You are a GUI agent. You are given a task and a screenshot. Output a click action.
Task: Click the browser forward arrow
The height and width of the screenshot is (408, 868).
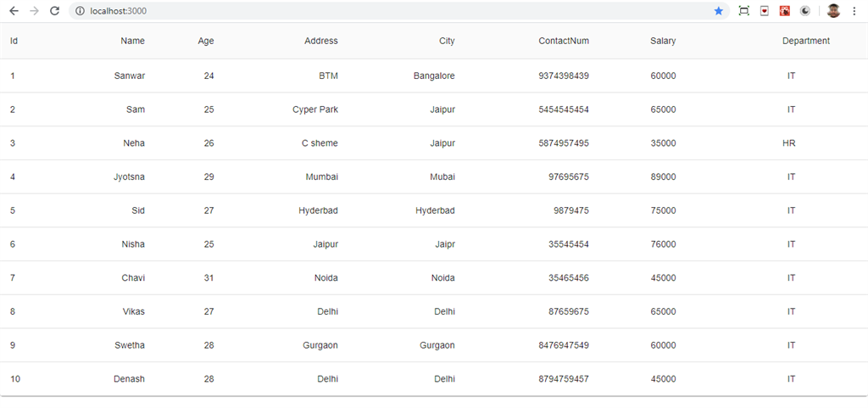(34, 11)
